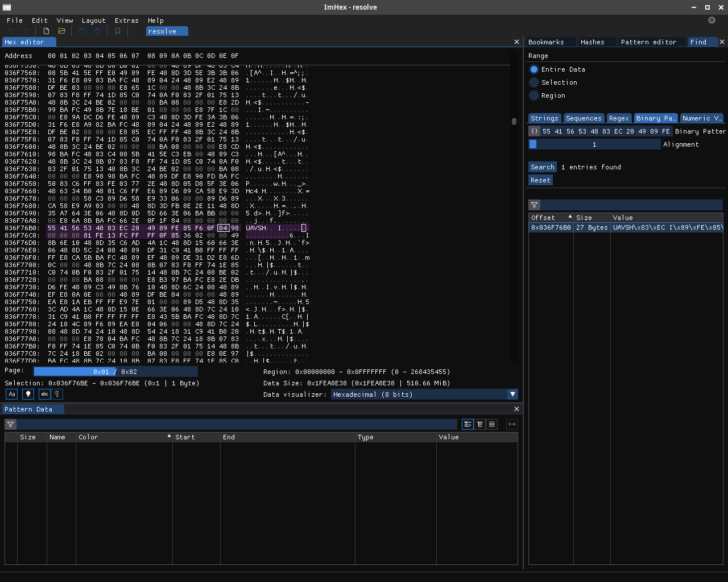Screen dimensions: 728x582
Task: Click the Search button in the Find panel
Action: 542,167
